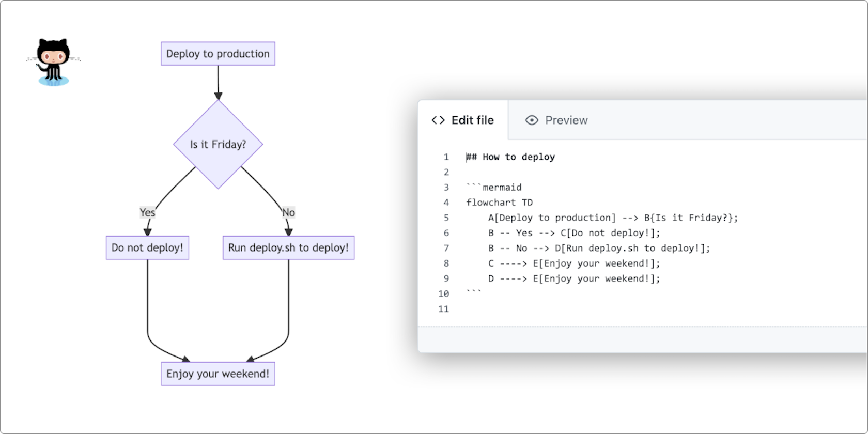Click line number 1 in the editor

point(446,157)
